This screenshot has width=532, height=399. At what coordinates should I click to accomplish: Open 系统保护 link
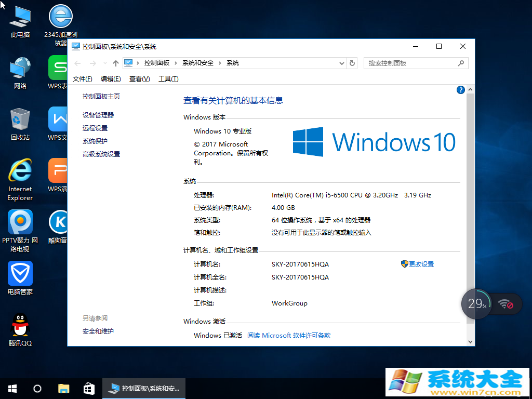pos(95,141)
